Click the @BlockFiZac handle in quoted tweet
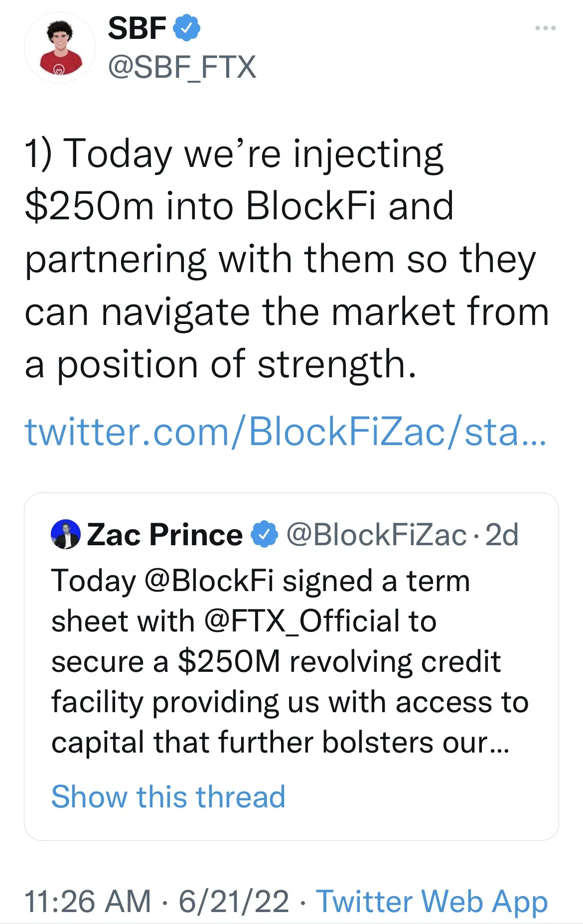Image resolution: width=583 pixels, height=924 pixels. click(376, 535)
